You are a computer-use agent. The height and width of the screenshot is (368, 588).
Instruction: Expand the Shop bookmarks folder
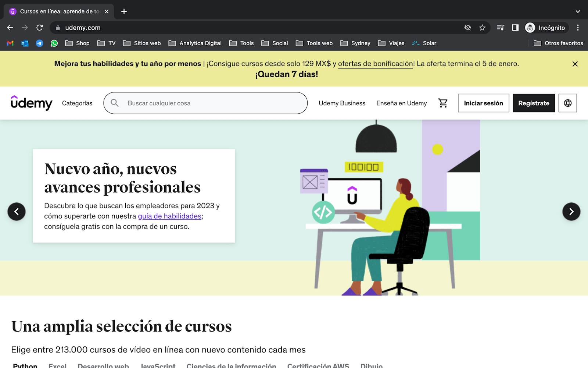(77, 43)
